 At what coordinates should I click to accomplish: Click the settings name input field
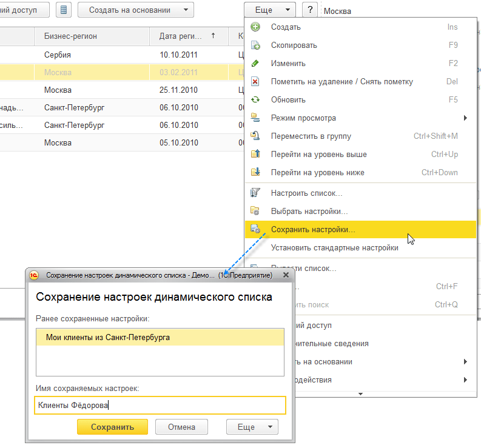pos(160,405)
